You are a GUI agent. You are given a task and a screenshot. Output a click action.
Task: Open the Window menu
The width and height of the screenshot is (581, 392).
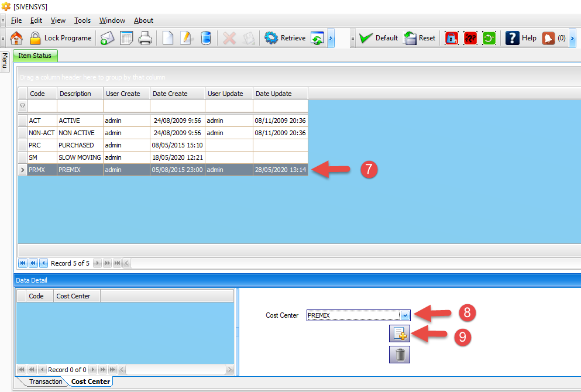(x=112, y=20)
